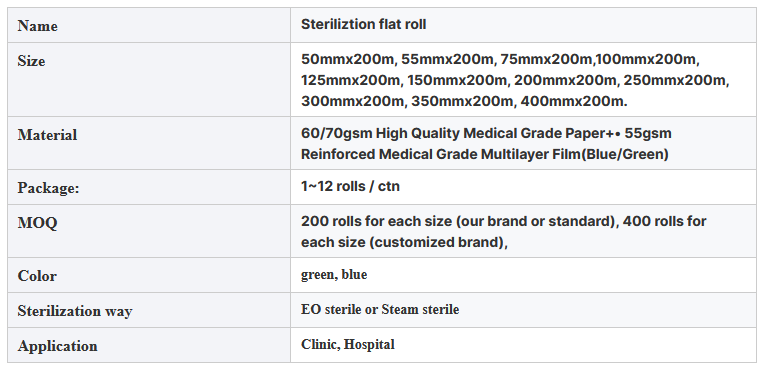Click the Name label cell

tap(149, 25)
